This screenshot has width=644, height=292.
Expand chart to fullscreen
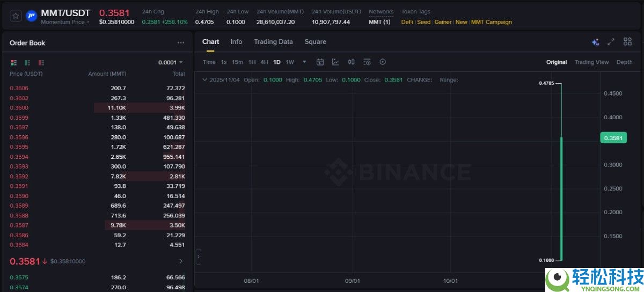pos(611,42)
